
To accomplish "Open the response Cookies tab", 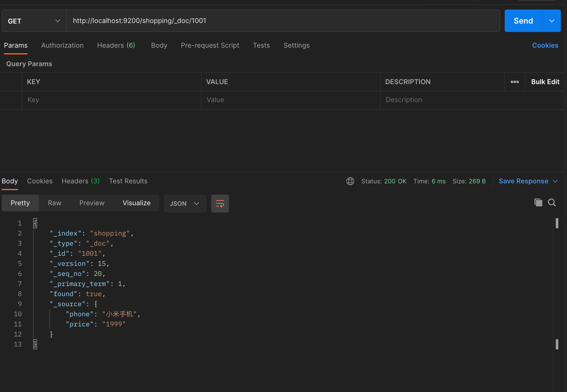I will [x=40, y=181].
